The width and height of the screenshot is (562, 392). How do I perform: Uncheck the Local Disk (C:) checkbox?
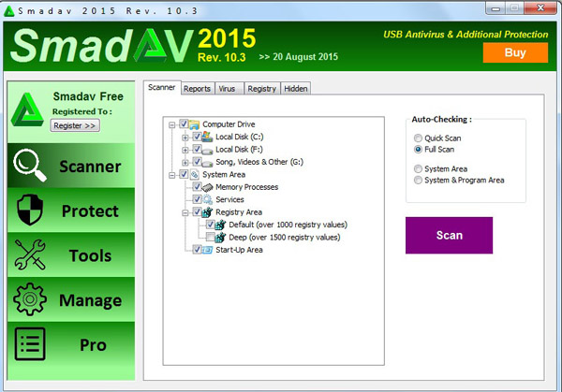point(197,137)
